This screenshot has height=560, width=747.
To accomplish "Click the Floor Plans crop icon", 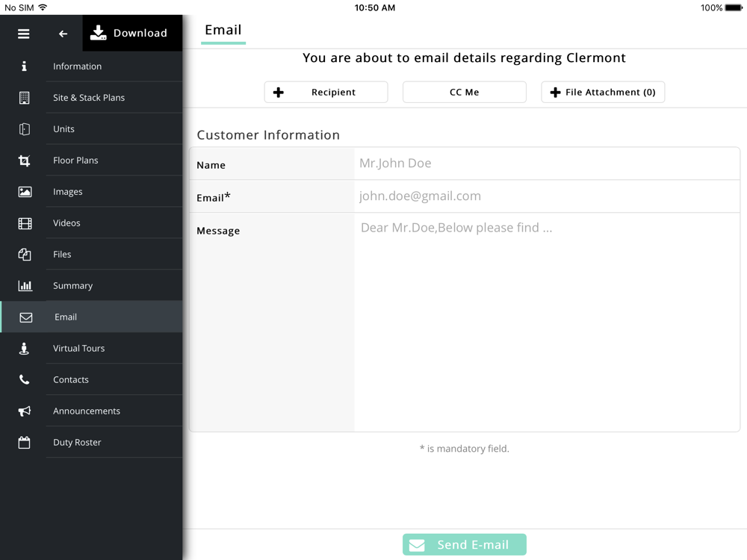I will (25, 161).
